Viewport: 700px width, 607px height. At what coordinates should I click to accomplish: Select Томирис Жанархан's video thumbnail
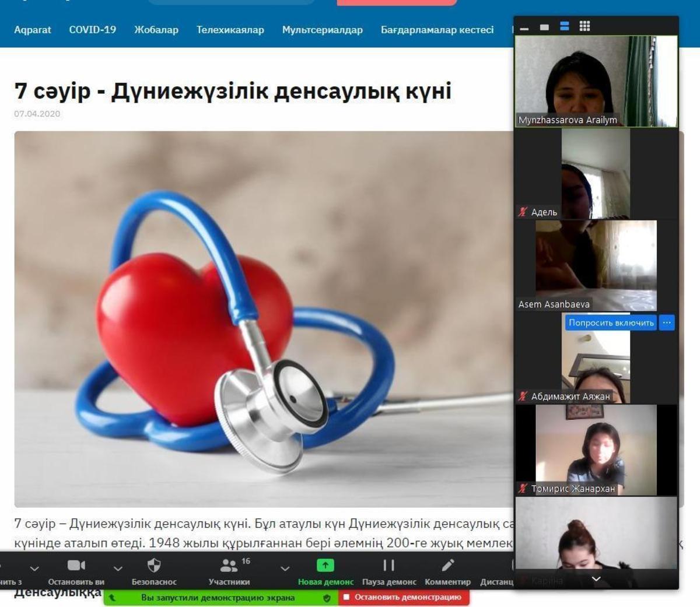tap(596, 450)
